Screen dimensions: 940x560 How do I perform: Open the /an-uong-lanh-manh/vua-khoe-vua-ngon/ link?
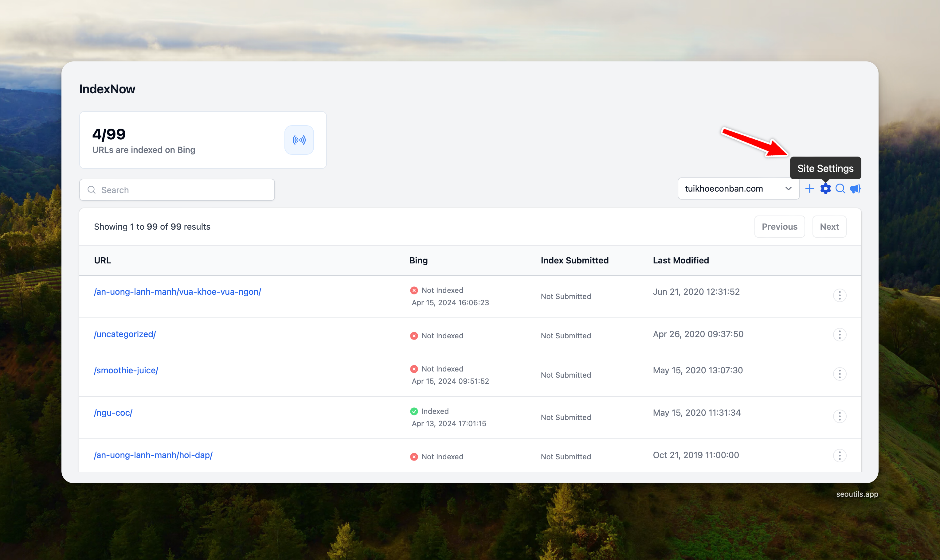pos(178,292)
